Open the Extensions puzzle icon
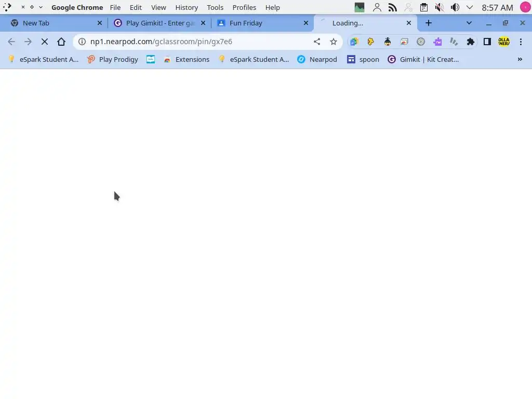The height and width of the screenshot is (399, 532). pyautogui.click(x=471, y=42)
